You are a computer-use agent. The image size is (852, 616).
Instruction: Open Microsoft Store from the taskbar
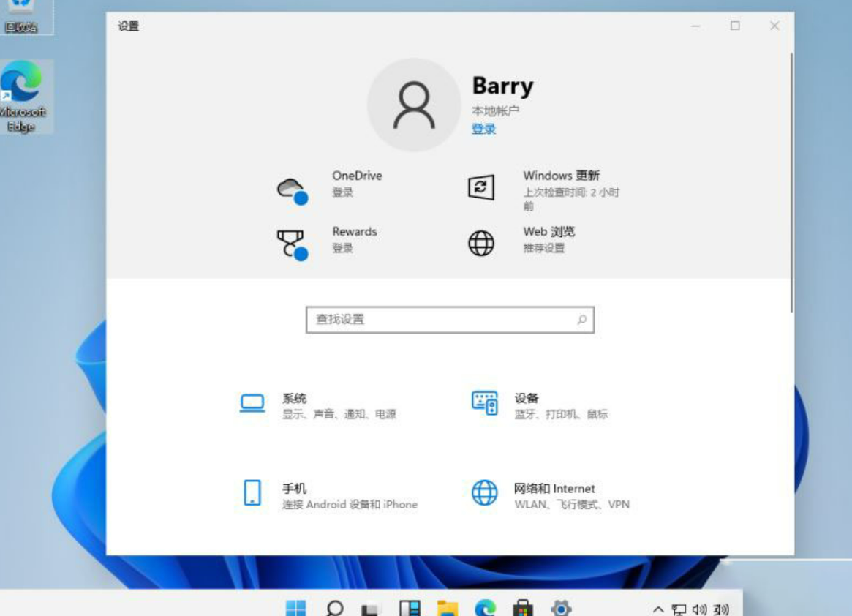(522, 607)
